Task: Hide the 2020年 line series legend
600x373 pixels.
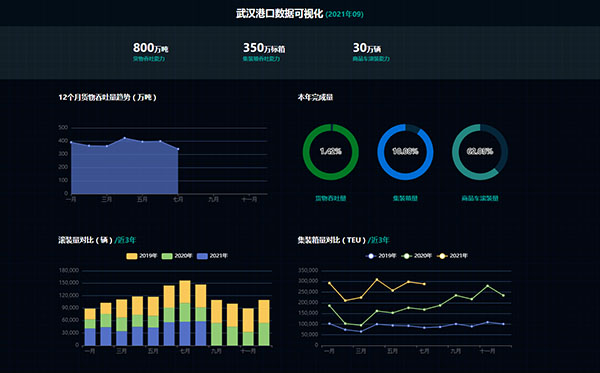Action: coord(417,256)
